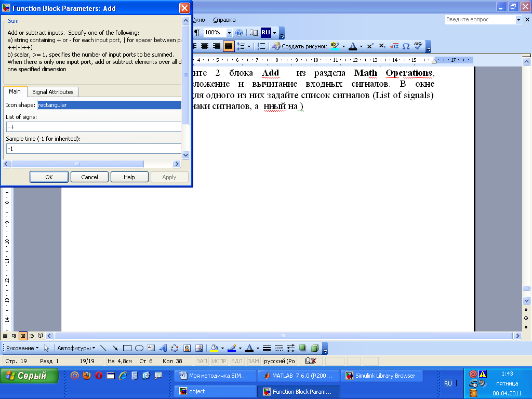Insert symbol with Omega icon
The height and width of the screenshot is (399, 532).
(406, 46)
